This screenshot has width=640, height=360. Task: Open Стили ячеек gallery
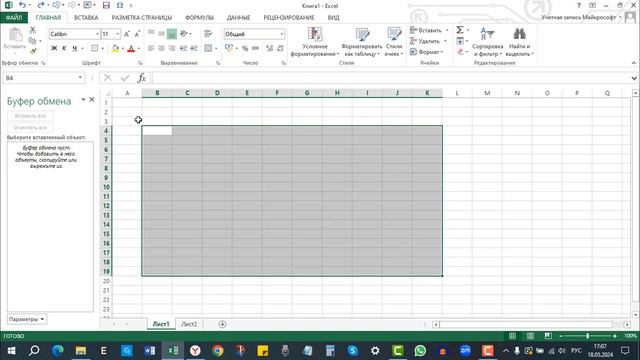click(x=394, y=42)
